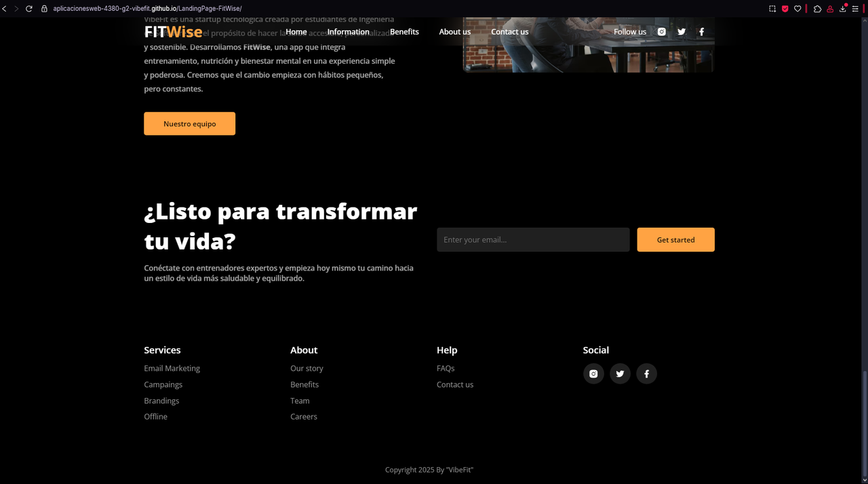Open the FAQs footer link
This screenshot has width=868, height=484.
(x=446, y=369)
